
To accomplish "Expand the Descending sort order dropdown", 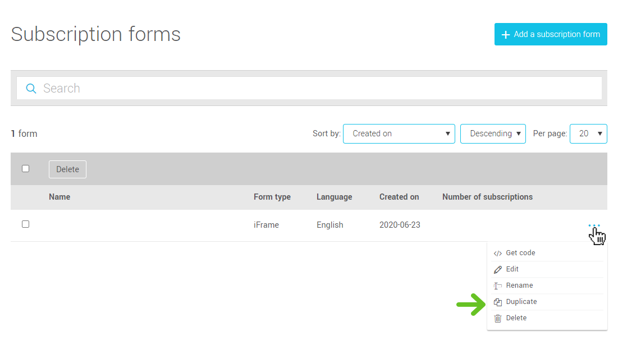I will coord(493,134).
